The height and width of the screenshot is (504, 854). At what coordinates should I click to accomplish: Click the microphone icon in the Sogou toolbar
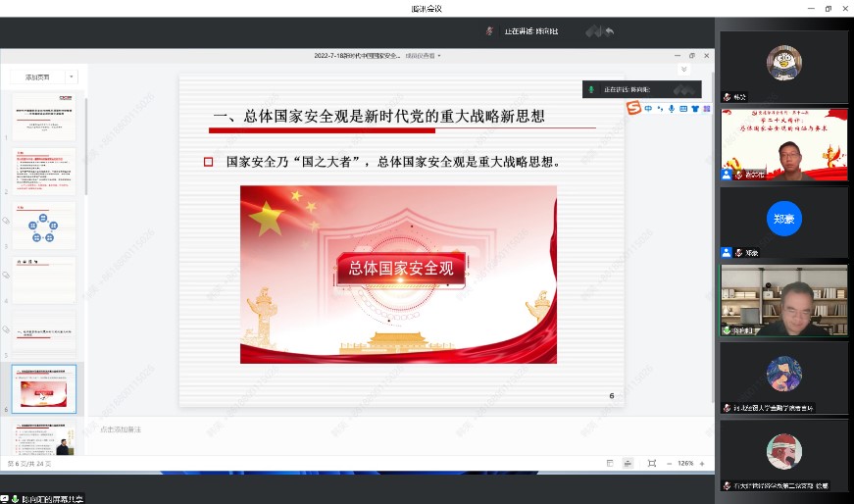672,108
